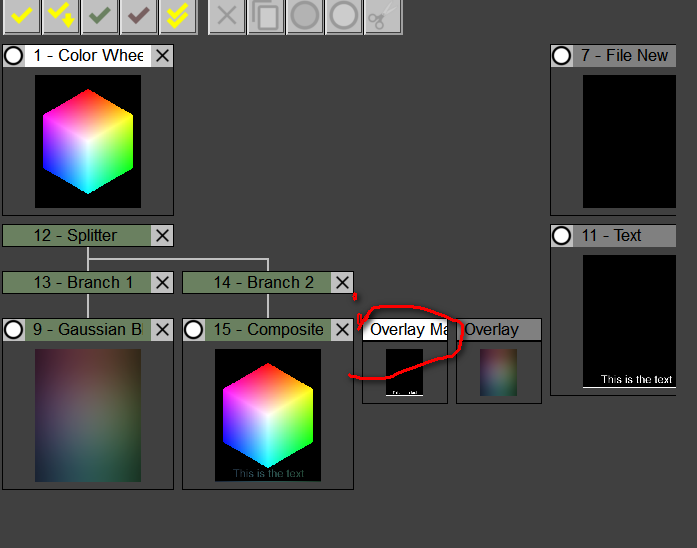
Task: Click the 13 - Branch 1 header
Action: tap(77, 283)
